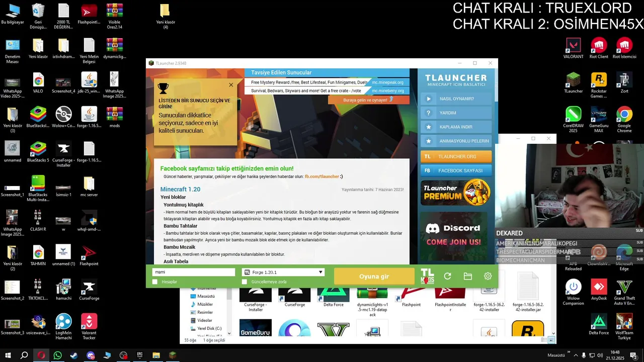Select the CurseForge - Installer desktop icon

pos(63,155)
